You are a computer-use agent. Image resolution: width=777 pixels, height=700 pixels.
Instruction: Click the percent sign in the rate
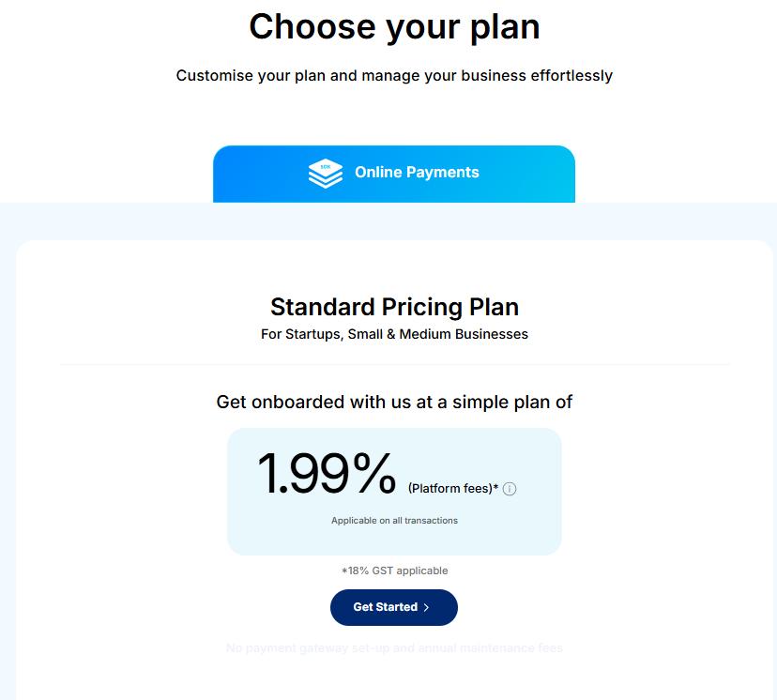click(x=375, y=474)
